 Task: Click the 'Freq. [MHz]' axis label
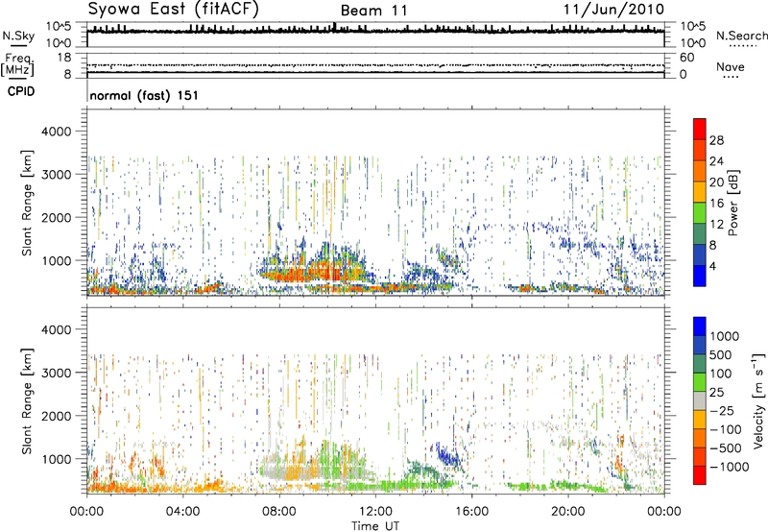[x=17, y=64]
